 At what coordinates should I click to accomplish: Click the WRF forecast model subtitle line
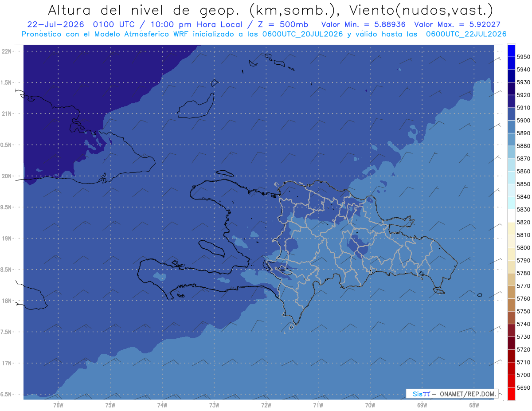point(264,34)
